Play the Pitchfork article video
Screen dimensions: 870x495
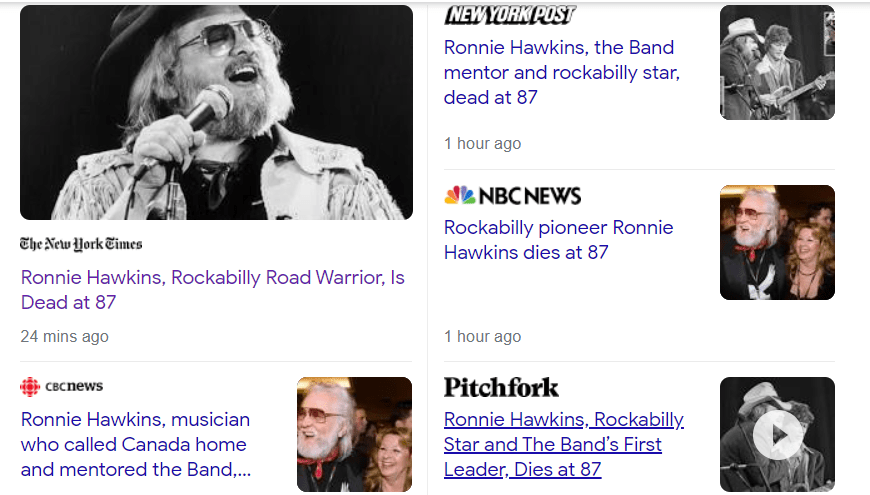(777, 434)
